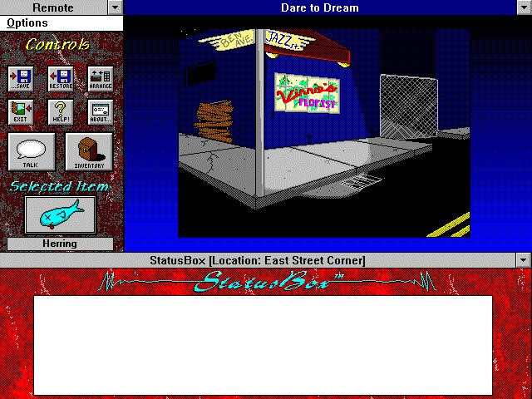532x399 pixels.
Task: Expand the StatusBox title bar arrow
Action: point(524,260)
